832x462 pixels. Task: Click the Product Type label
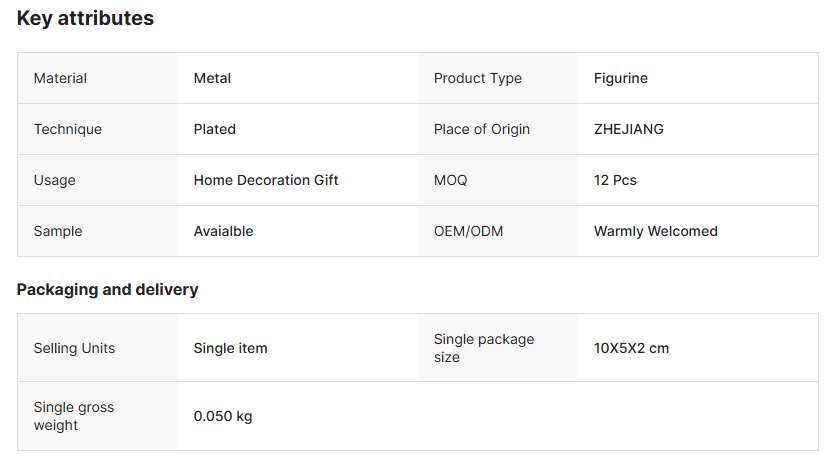pyautogui.click(x=477, y=78)
